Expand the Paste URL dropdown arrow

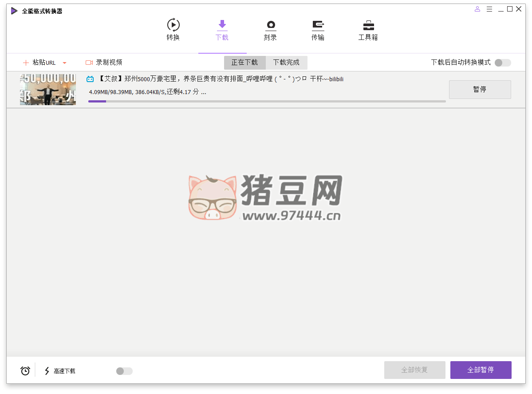click(x=64, y=63)
